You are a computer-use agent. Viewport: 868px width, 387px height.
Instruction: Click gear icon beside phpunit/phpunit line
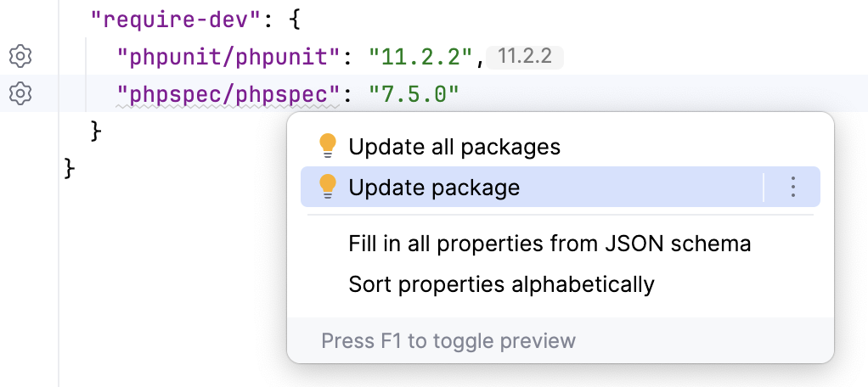20,57
